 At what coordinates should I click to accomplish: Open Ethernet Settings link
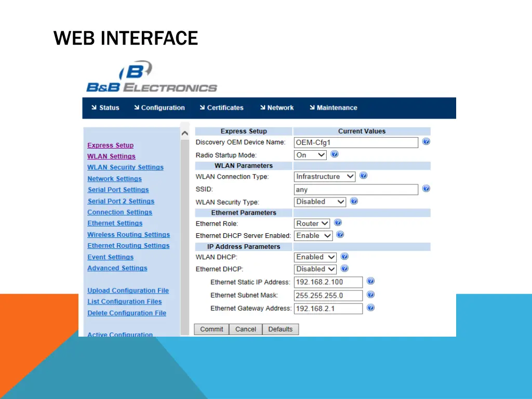[115, 223]
